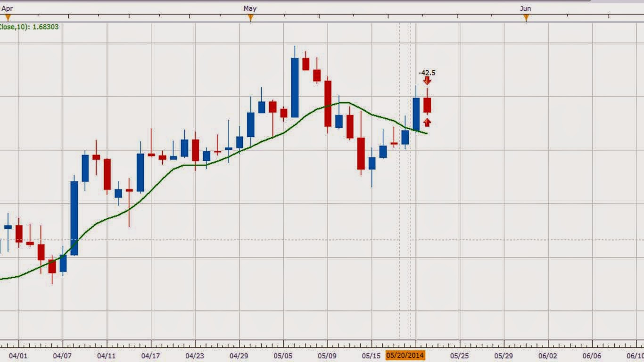Image resolution: width=644 pixels, height=362 pixels.
Task: Click the 04/01 date on the time axis
Action: point(17,355)
